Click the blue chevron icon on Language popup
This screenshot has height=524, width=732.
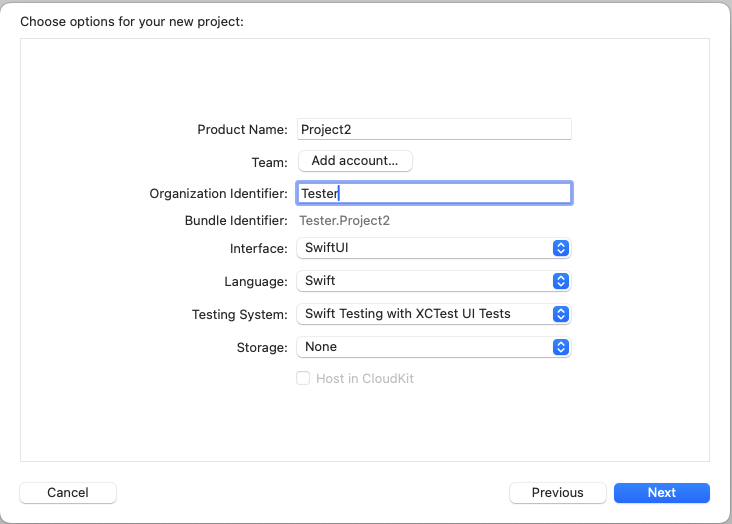click(561, 281)
